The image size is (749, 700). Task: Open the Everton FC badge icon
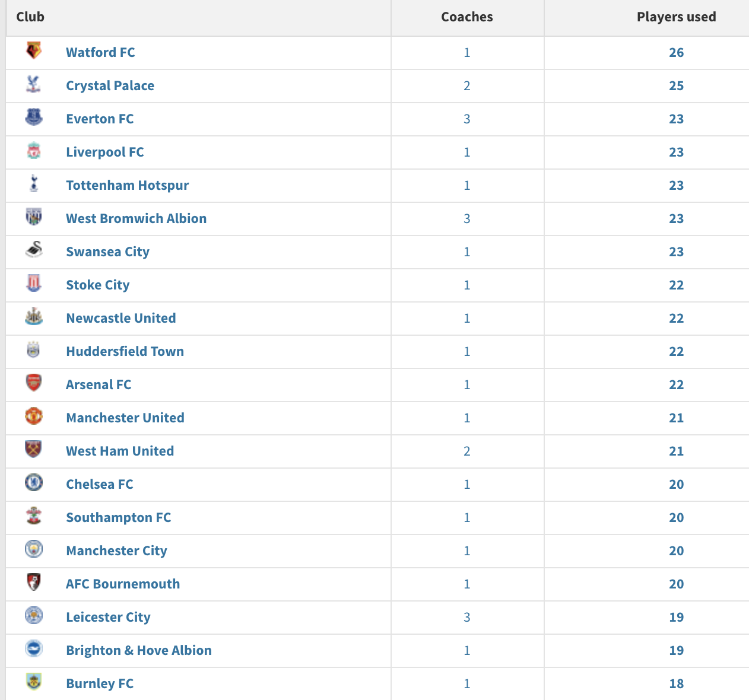34,117
